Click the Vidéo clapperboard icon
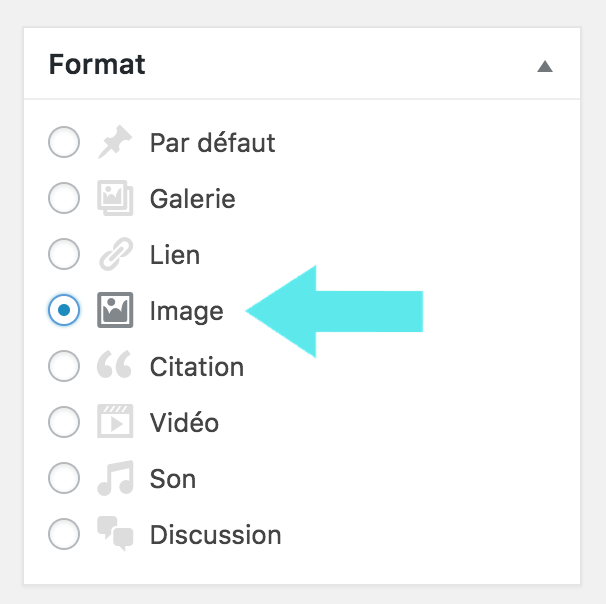 [x=114, y=423]
